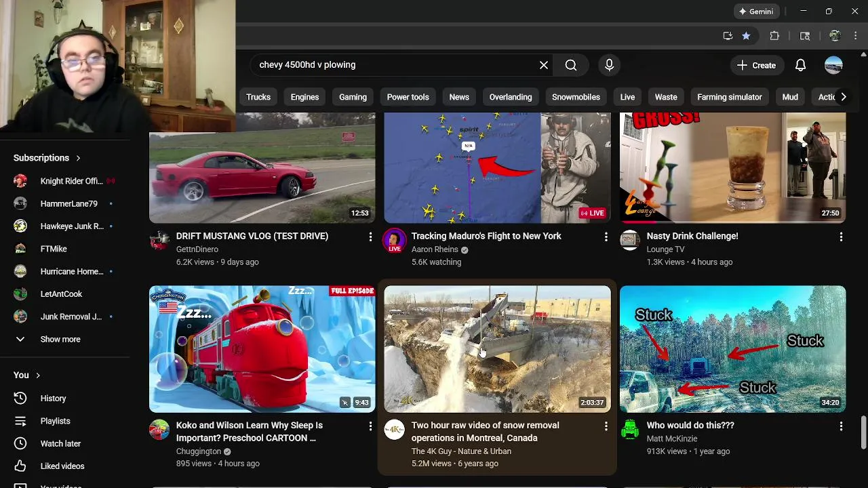Viewport: 868px width, 488px height.
Task: Play the Stuck trucks forest thumbnail
Action: point(732,349)
